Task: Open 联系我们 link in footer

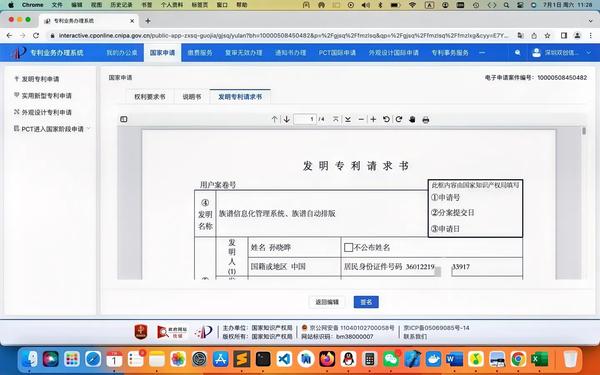Action: (x=415, y=336)
